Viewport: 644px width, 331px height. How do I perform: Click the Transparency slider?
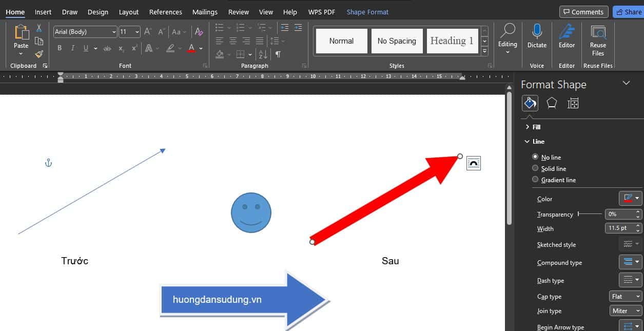pos(590,214)
